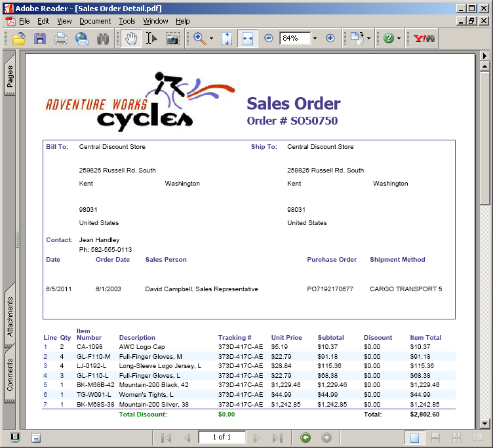
Task: Open Search with the binoculars icon
Action: (x=102, y=39)
